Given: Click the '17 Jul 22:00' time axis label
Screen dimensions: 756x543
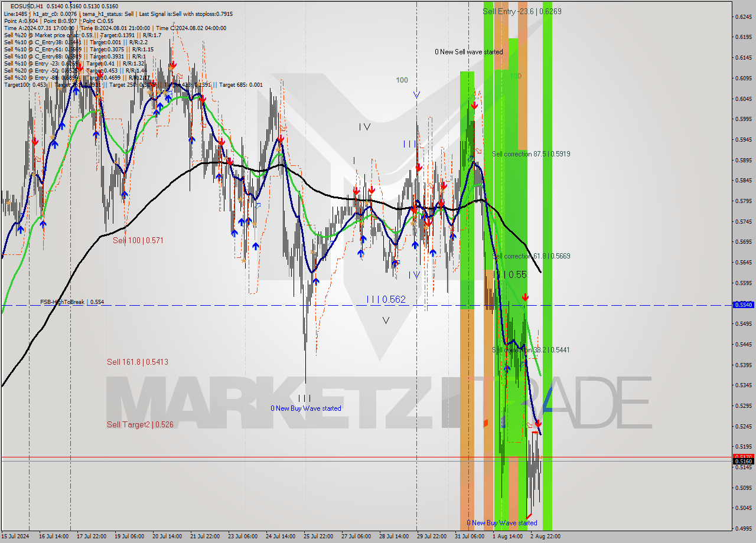Looking at the screenshot, I should (91, 537).
